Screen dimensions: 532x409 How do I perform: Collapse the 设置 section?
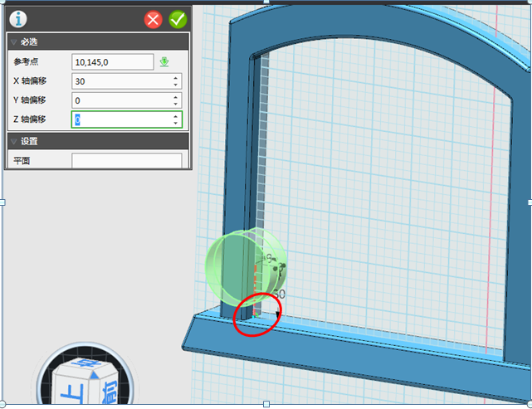tap(14, 142)
